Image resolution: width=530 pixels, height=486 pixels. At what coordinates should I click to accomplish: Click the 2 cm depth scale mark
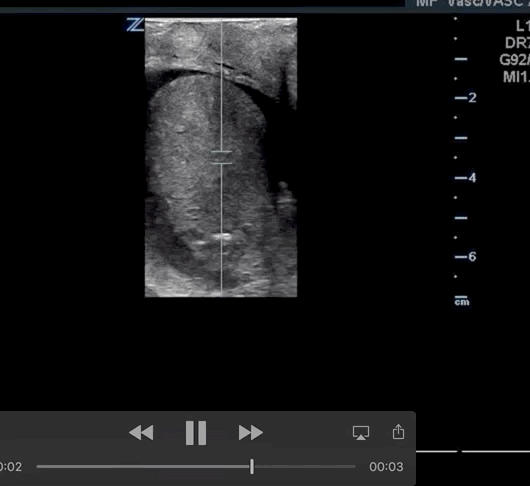(466, 98)
